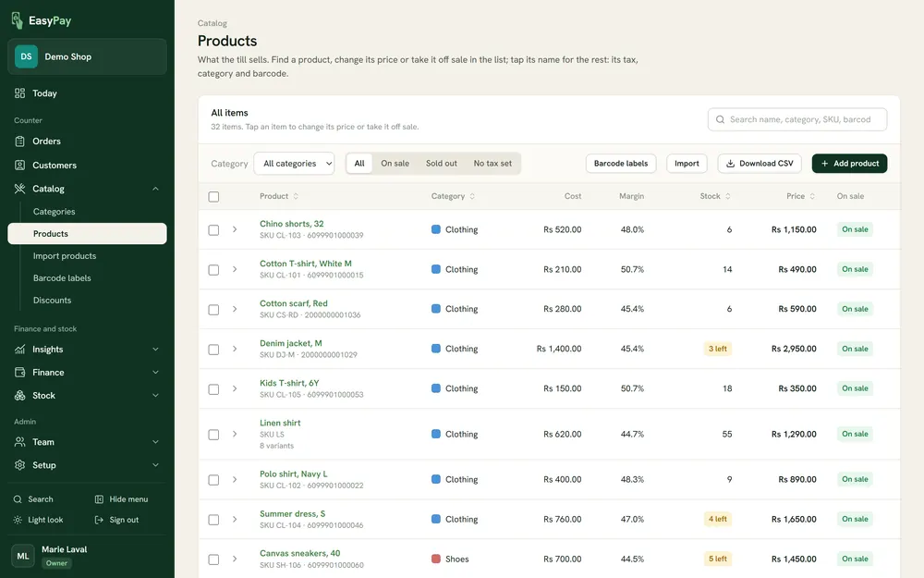
Task: Click the ML user avatar
Action: pos(23,556)
